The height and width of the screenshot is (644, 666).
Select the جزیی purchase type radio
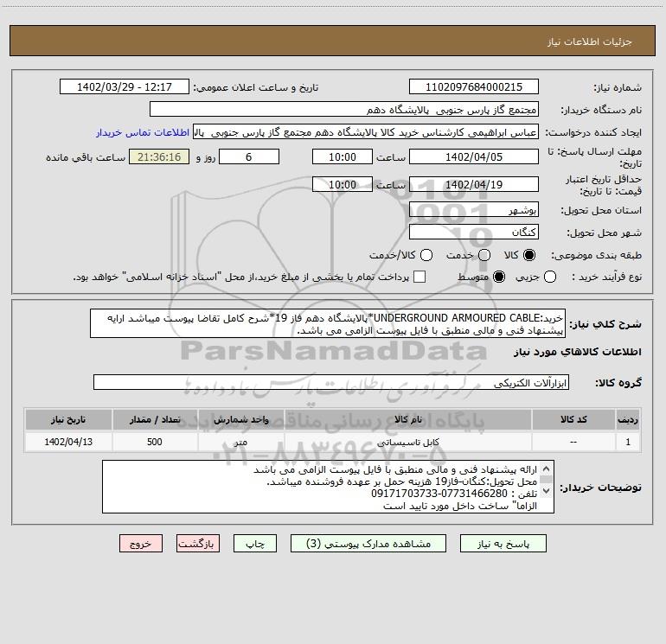(x=550, y=277)
